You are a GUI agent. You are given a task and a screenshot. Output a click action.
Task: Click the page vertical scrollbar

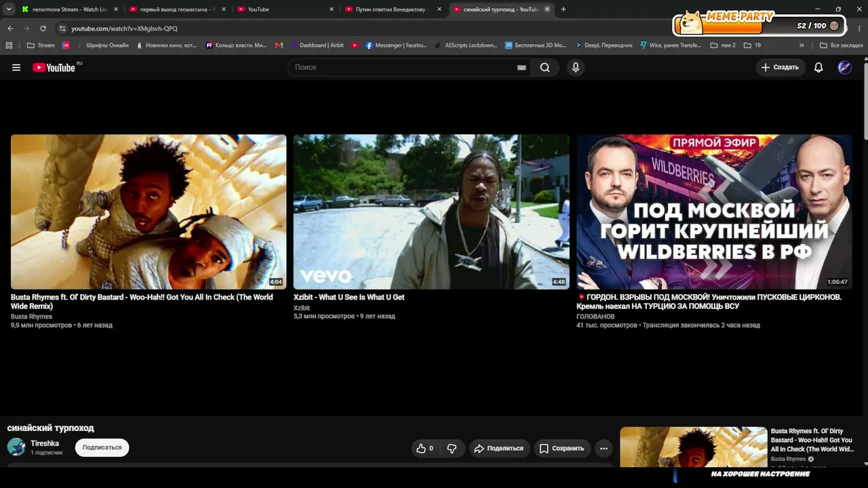[x=865, y=102]
